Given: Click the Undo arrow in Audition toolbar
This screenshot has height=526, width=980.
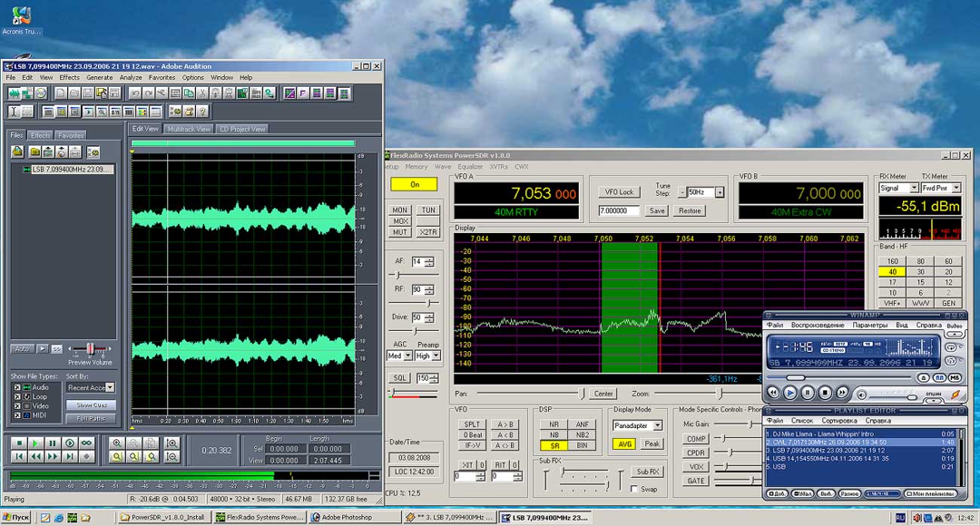Looking at the screenshot, I should point(135,93).
